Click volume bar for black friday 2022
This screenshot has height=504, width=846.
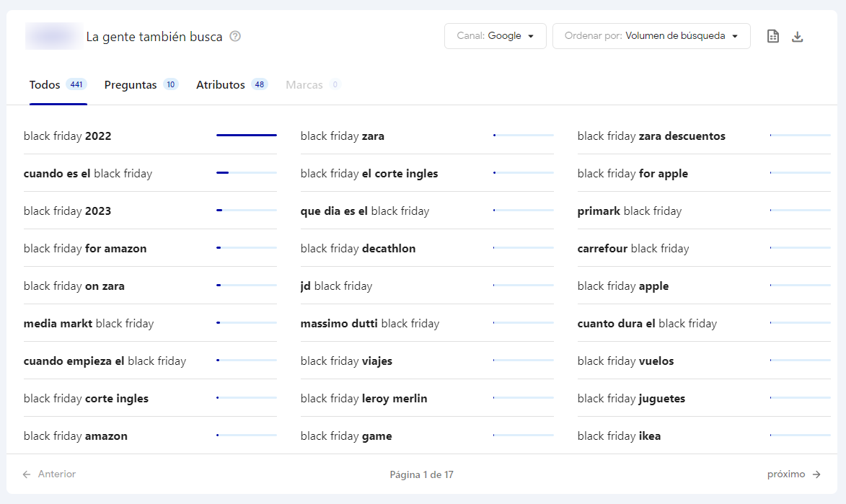click(x=247, y=135)
